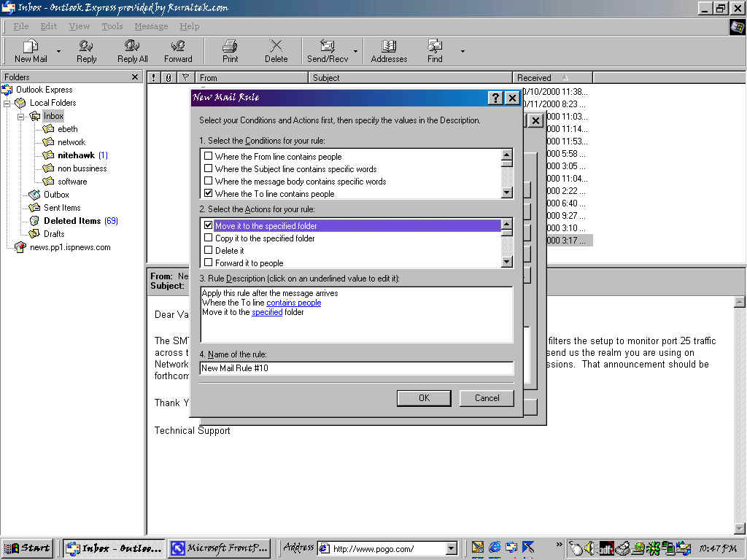Select the Deleted Items folder
This screenshot has height=560, width=747.
[72, 221]
